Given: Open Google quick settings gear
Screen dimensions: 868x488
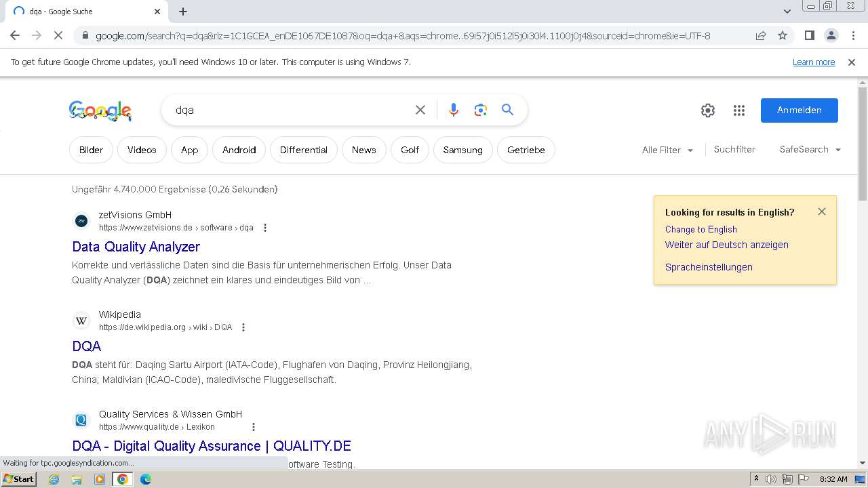Looking at the screenshot, I should 708,110.
